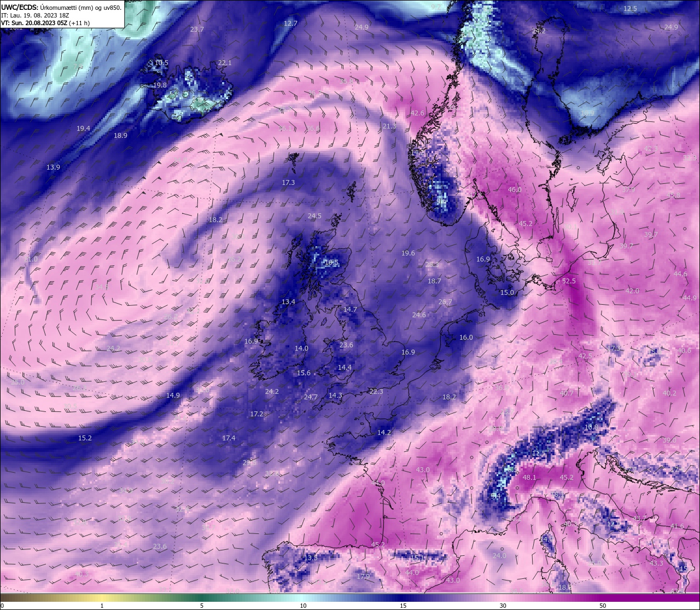This screenshot has width=700, height=610.
Task: Click the 19.6 value in the North Sea
Action: [408, 253]
